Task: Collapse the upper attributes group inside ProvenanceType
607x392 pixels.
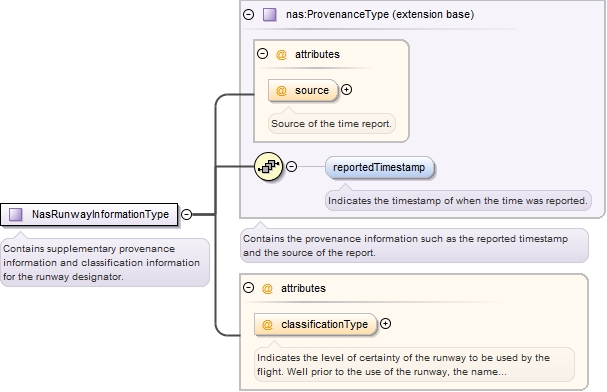Action: 262,53
